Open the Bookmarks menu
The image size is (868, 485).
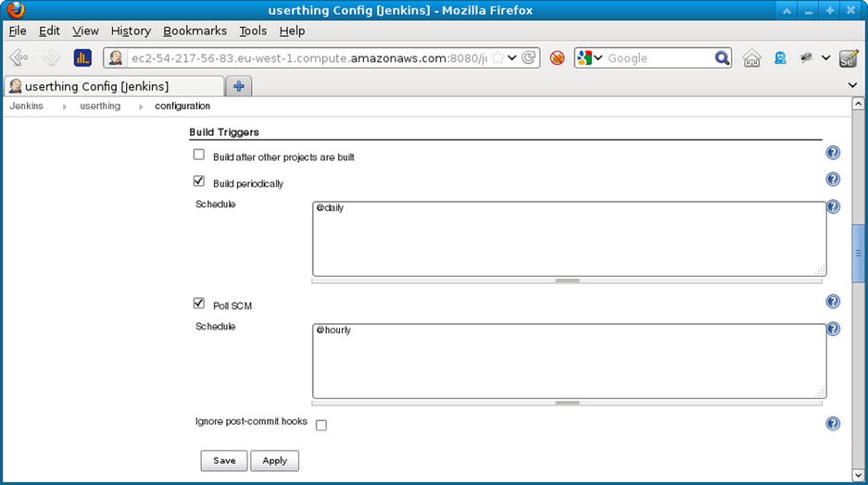[x=195, y=31]
